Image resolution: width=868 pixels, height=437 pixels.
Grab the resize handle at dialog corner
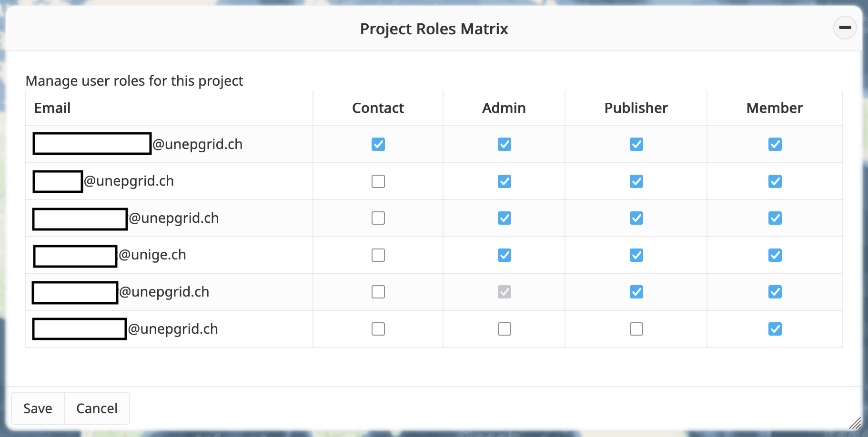click(855, 423)
